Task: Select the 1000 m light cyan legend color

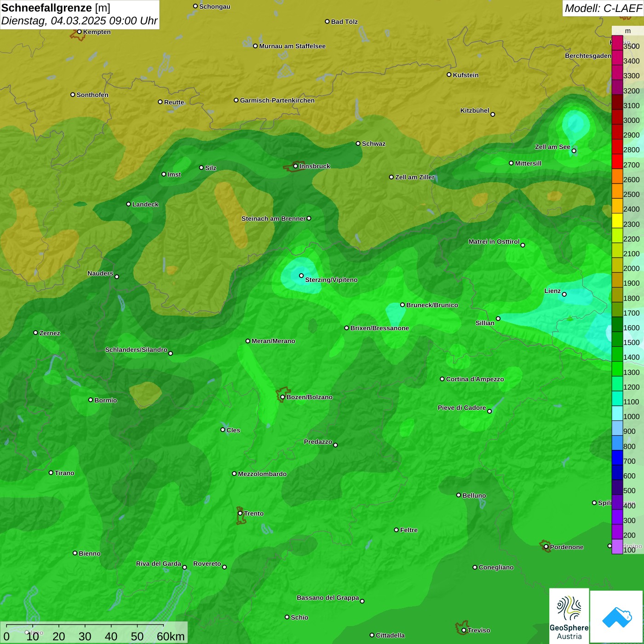Action: (617, 414)
